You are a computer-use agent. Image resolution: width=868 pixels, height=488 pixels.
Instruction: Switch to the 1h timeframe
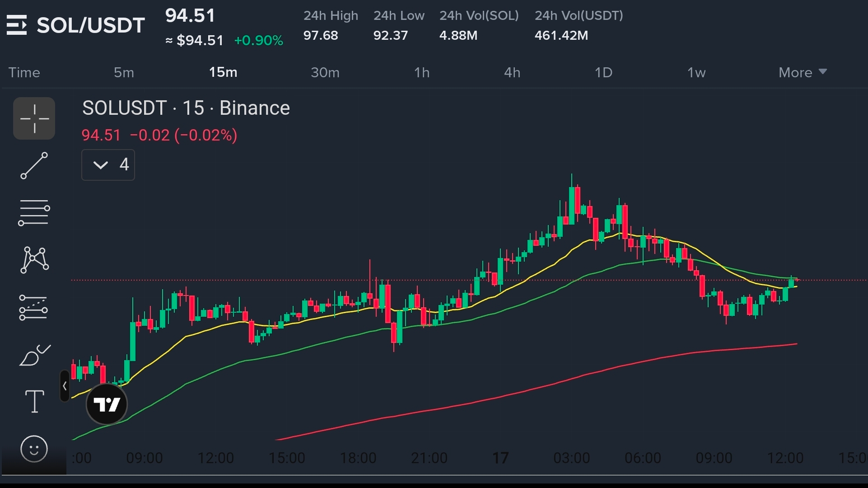422,72
